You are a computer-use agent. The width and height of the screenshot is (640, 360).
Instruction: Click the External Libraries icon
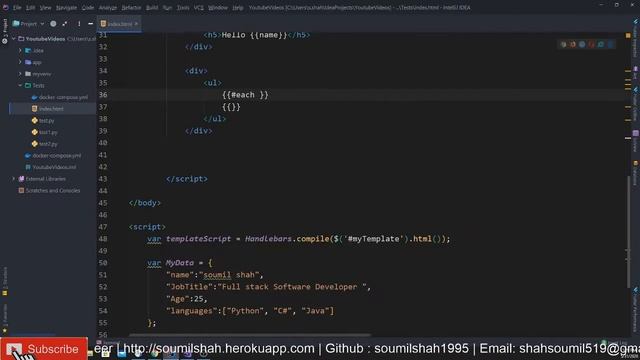click(x=21, y=179)
